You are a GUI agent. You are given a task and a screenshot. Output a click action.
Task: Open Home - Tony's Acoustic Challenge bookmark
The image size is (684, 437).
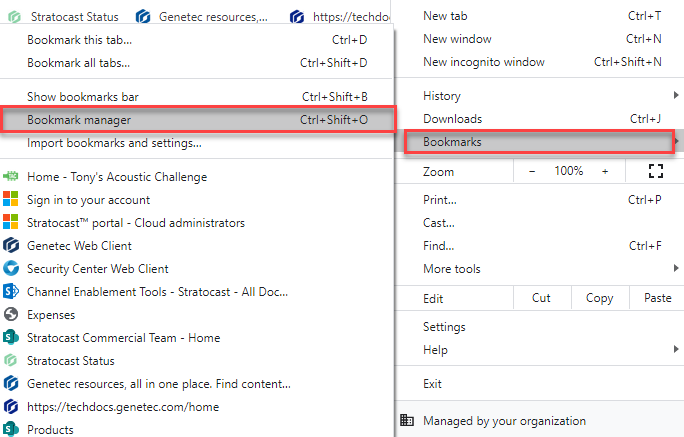coord(197,177)
